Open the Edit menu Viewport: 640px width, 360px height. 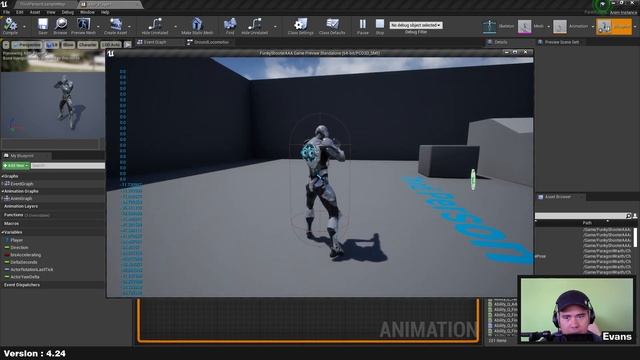coord(20,12)
